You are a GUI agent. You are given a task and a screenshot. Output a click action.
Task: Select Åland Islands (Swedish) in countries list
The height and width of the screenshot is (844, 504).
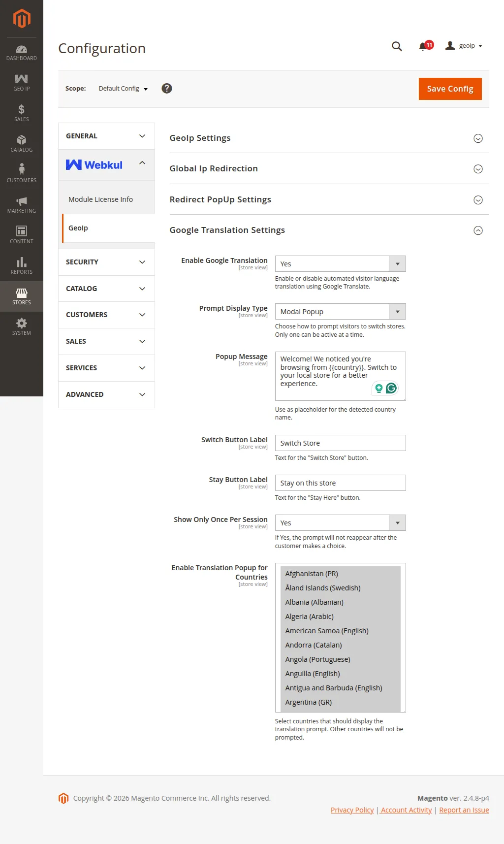pos(340,588)
